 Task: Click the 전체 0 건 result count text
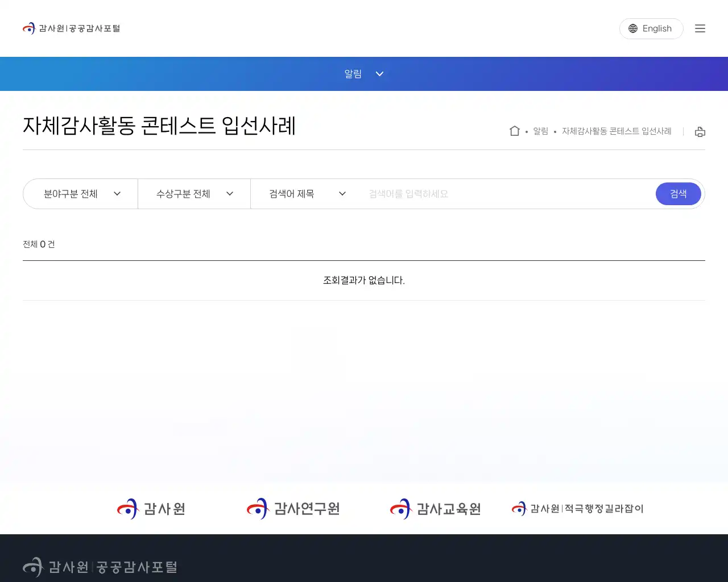(x=39, y=244)
